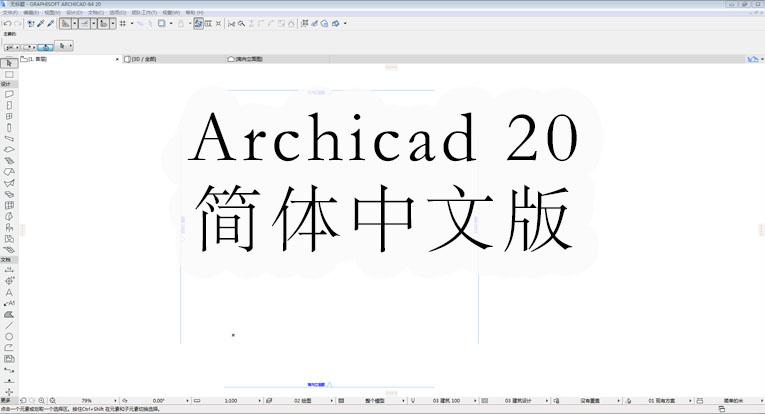Select the Zone tool
Viewport: 765px width, 414px height.
click(9, 239)
